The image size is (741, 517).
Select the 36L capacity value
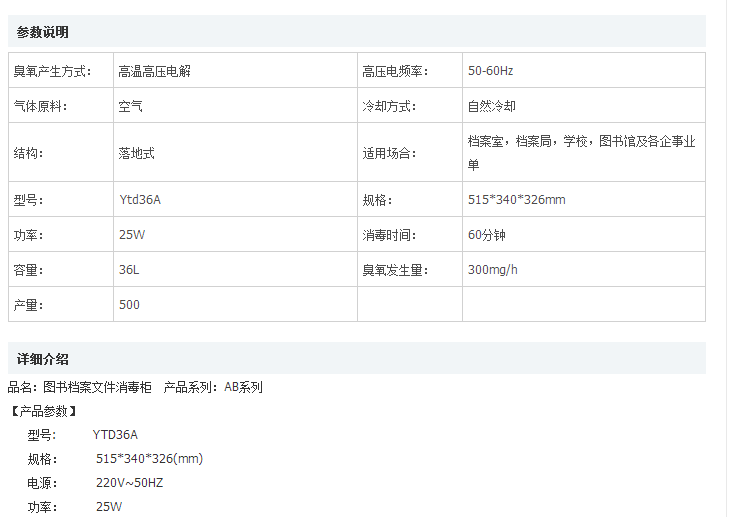pos(129,270)
